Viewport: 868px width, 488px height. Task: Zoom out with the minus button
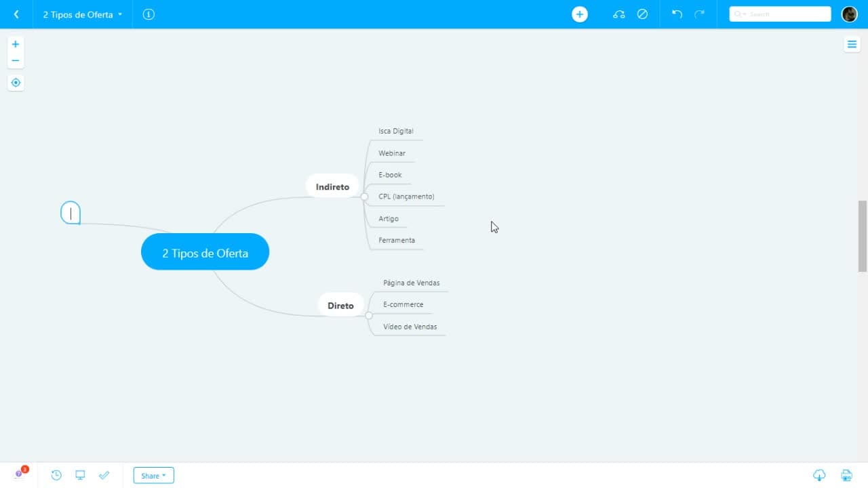[x=16, y=60]
